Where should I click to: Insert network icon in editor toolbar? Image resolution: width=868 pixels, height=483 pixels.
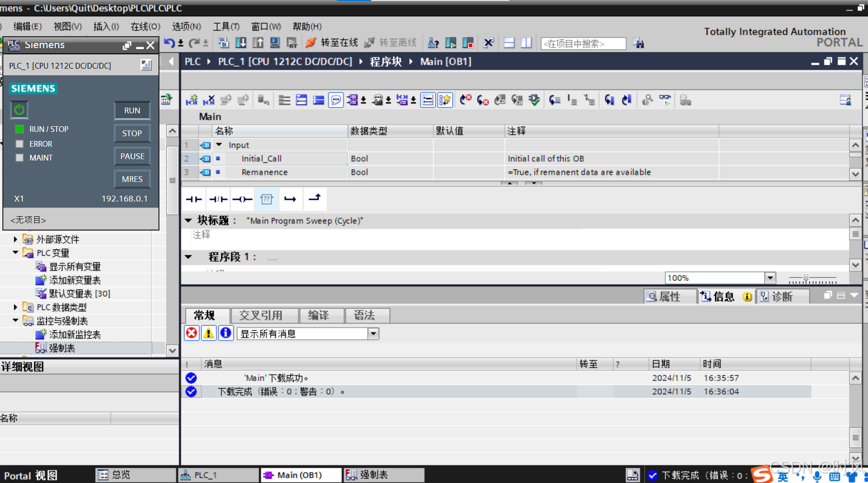pyautogui.click(x=192, y=100)
